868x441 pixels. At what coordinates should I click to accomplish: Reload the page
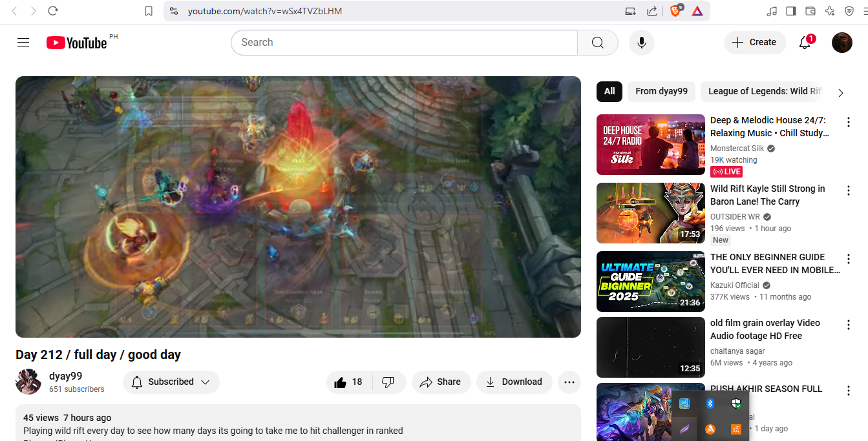pyautogui.click(x=53, y=11)
